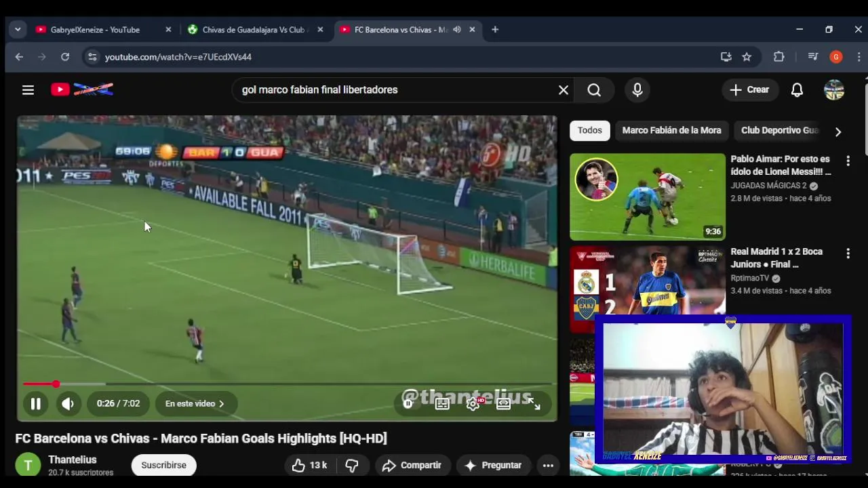Open the tab search dropdown
Viewport: 868px width, 488px height.
tap(18, 30)
